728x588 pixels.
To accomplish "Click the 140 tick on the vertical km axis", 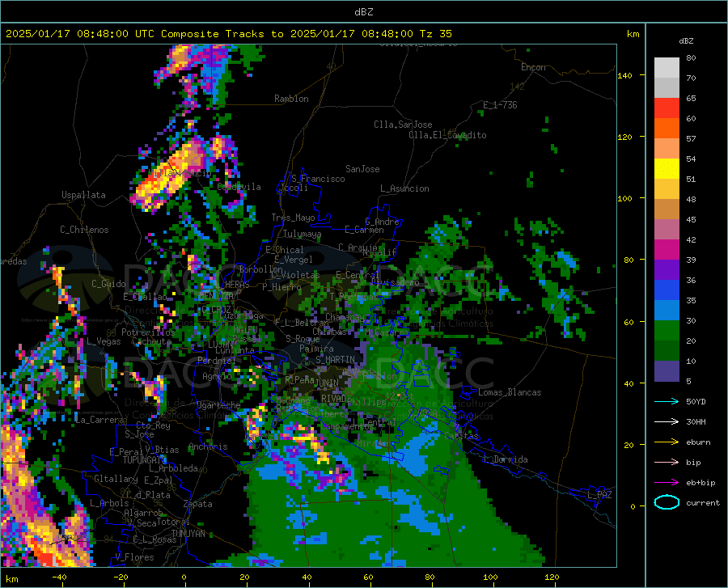I will tap(625, 75).
